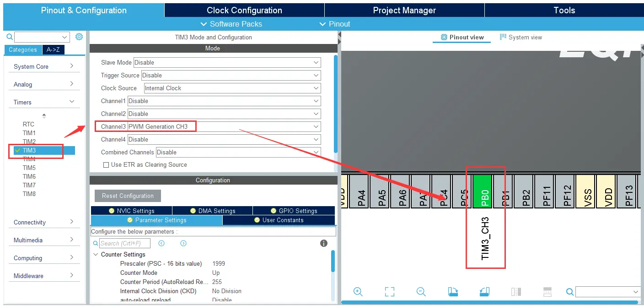The image size is (644, 306).
Task: Fit the chip to the view frame
Action: pyautogui.click(x=390, y=292)
